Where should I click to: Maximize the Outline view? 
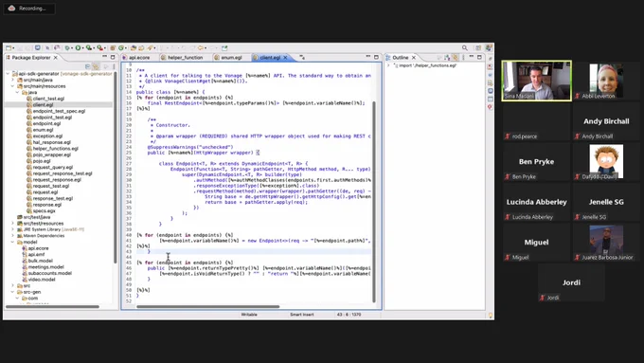(479, 57)
